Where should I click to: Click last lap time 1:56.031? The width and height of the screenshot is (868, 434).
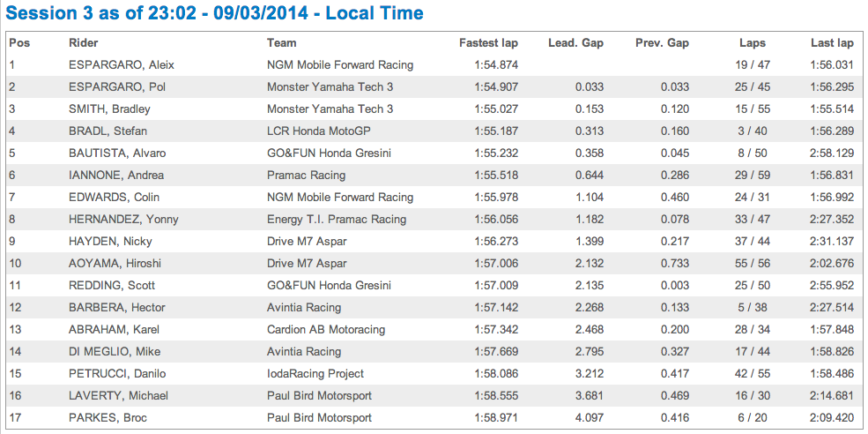coord(832,65)
